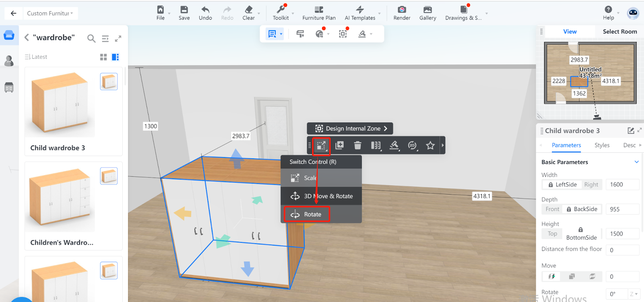Collapse the Basic Parameters section

click(636, 162)
